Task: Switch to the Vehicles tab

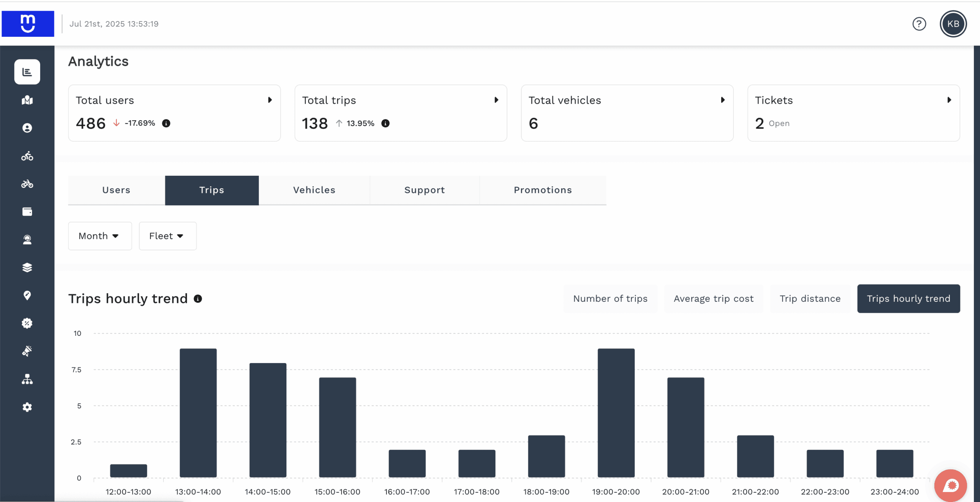Action: pyautogui.click(x=314, y=190)
